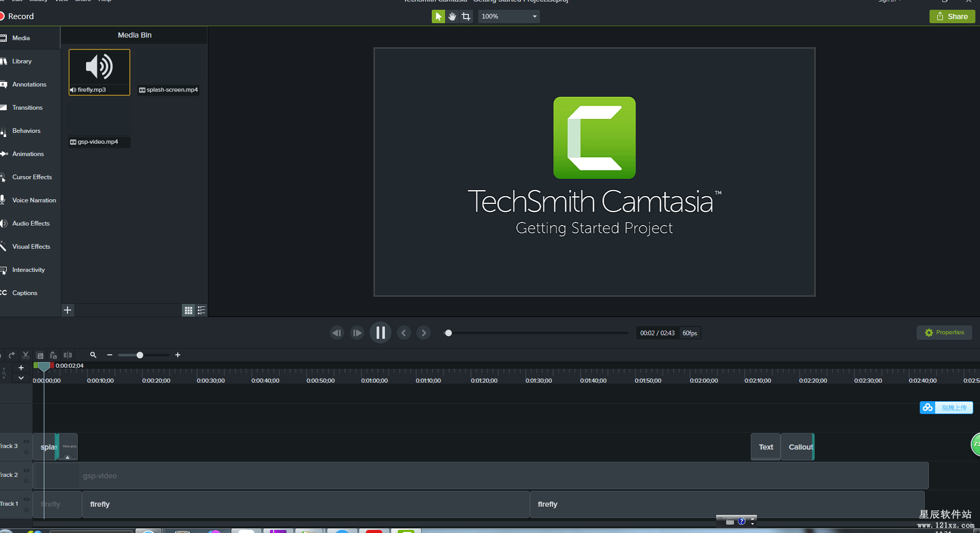The height and width of the screenshot is (533, 980).
Task: Lock Track 2
Action: point(26,481)
